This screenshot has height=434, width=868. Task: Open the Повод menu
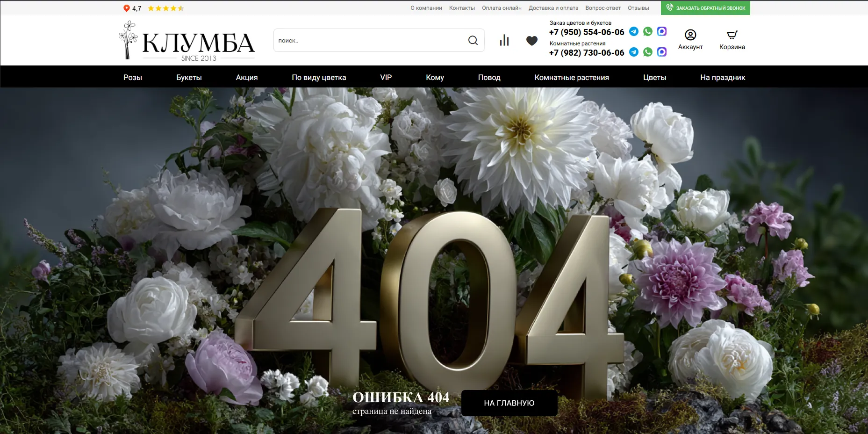pos(489,78)
